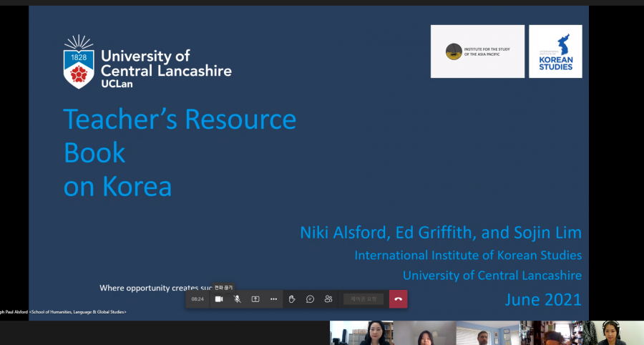
Task: Click the University of Central Lancashire shield logo
Action: [79, 62]
